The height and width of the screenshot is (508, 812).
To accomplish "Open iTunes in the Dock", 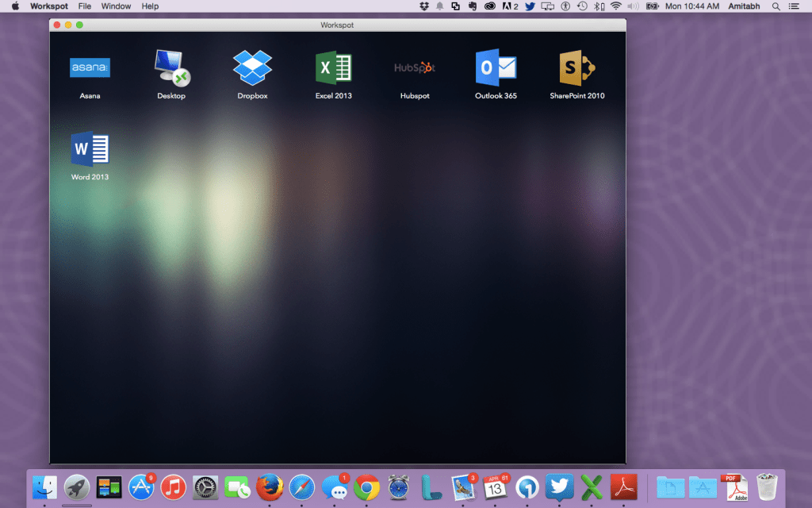I will [173, 487].
